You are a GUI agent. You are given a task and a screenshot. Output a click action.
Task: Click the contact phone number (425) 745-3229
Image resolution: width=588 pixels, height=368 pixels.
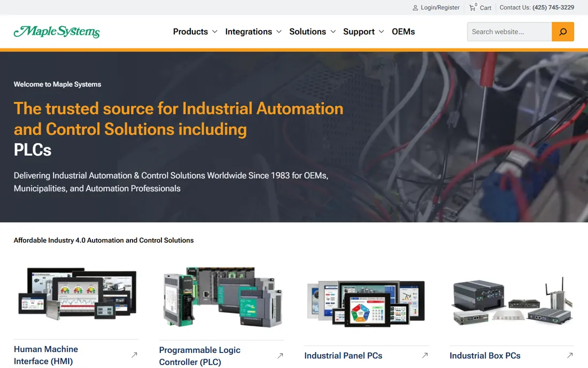[553, 7]
